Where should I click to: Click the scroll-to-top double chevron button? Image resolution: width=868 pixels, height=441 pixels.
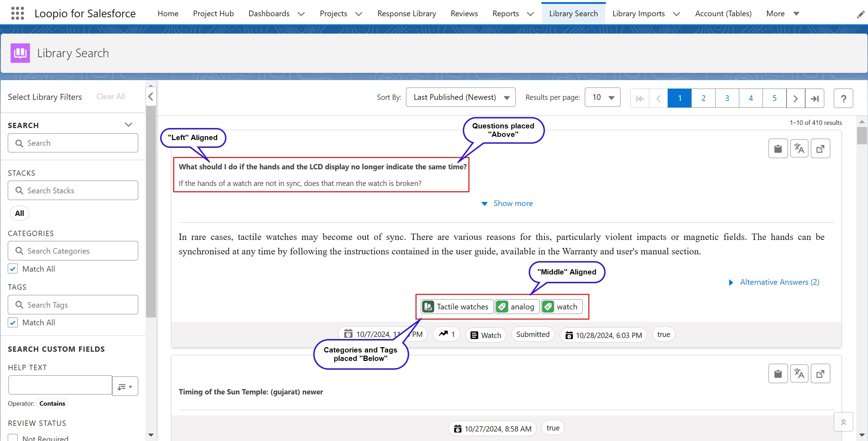(843, 422)
